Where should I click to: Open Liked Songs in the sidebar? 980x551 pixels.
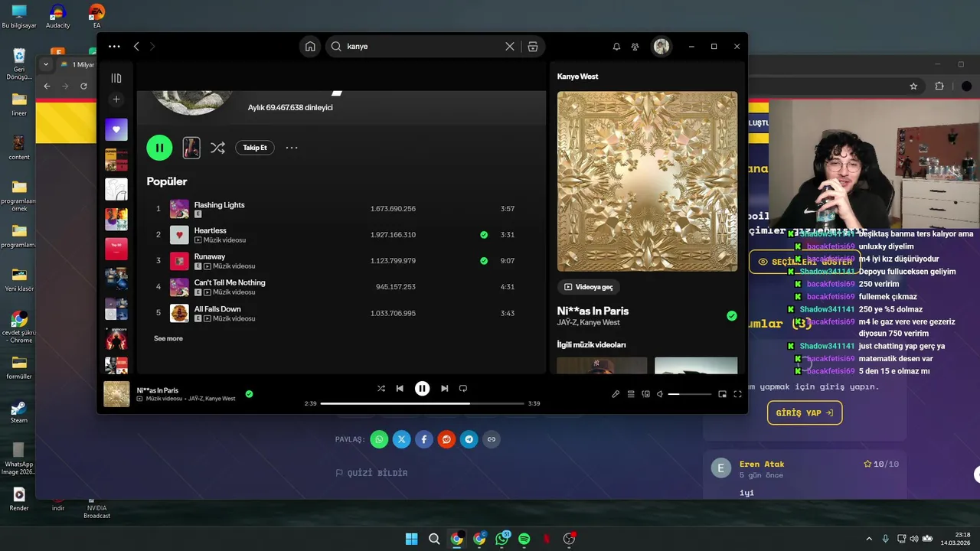click(x=116, y=130)
